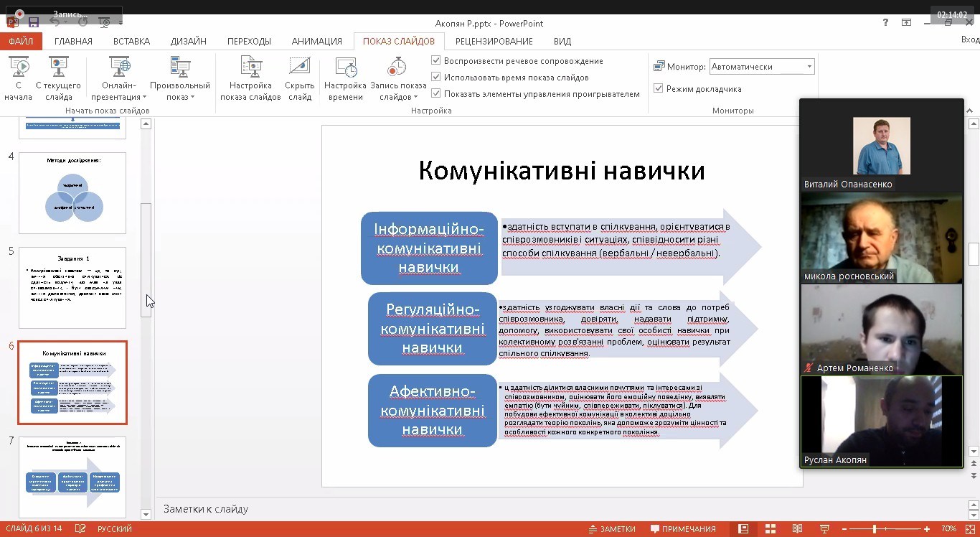Image resolution: width=980 pixels, height=537 pixels.
Task: Open reading view from status bar
Action: (x=797, y=529)
